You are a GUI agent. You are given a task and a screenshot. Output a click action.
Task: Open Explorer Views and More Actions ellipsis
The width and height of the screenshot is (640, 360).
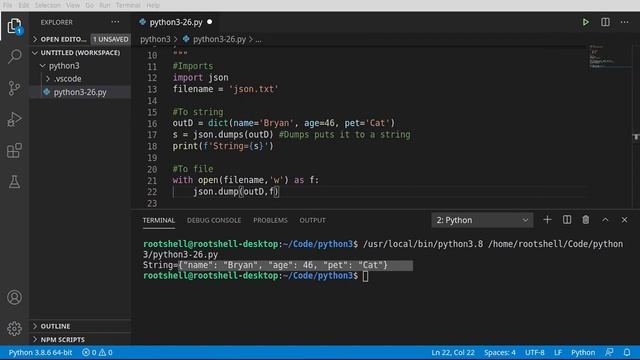tap(116, 22)
